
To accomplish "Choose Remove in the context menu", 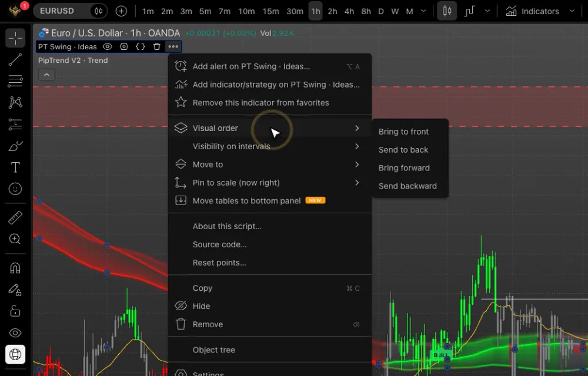I will click(x=270, y=324).
